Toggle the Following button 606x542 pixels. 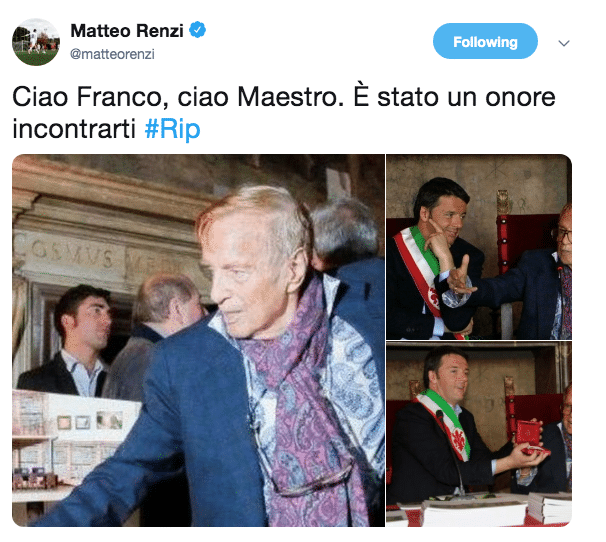[485, 41]
